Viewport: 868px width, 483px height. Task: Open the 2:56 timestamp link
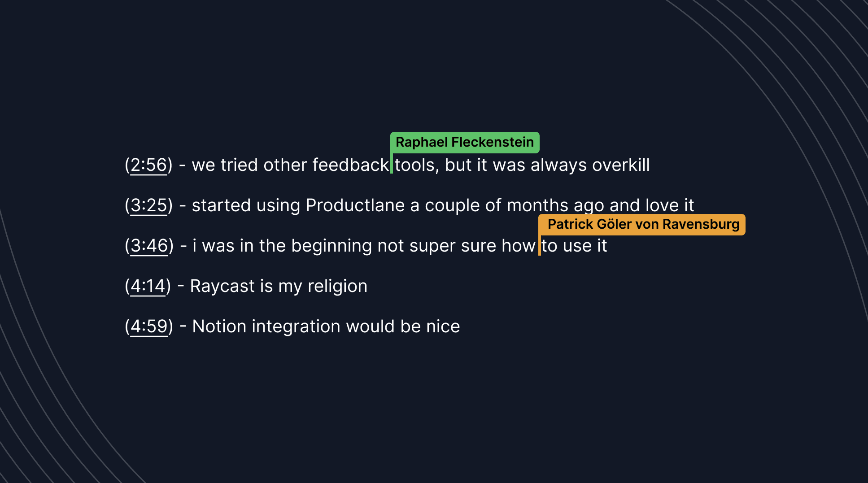coord(148,165)
